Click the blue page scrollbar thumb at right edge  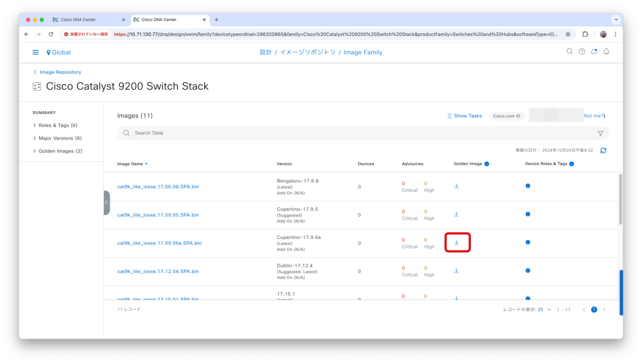tap(621, 292)
